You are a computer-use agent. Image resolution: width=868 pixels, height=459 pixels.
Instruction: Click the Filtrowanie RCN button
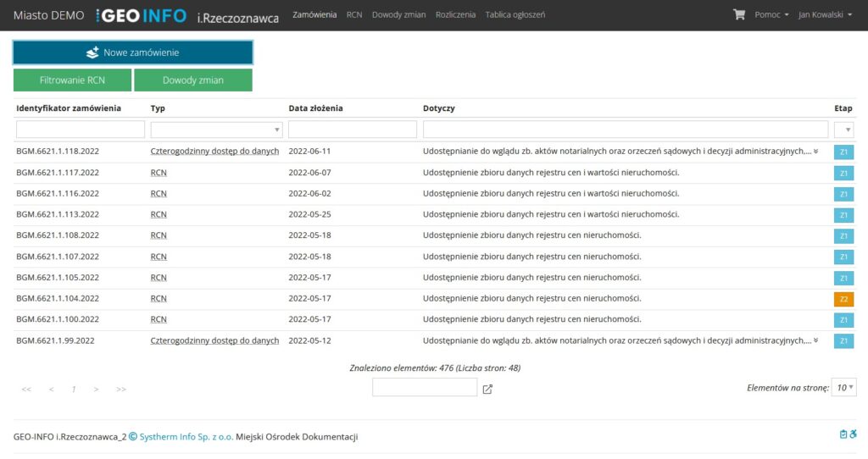point(72,80)
